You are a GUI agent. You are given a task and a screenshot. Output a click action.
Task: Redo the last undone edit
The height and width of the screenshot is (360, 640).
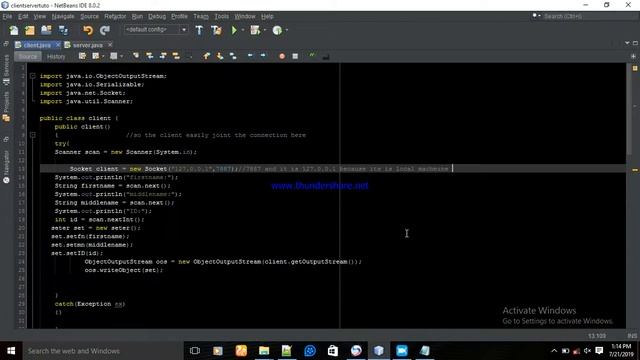(x=104, y=30)
